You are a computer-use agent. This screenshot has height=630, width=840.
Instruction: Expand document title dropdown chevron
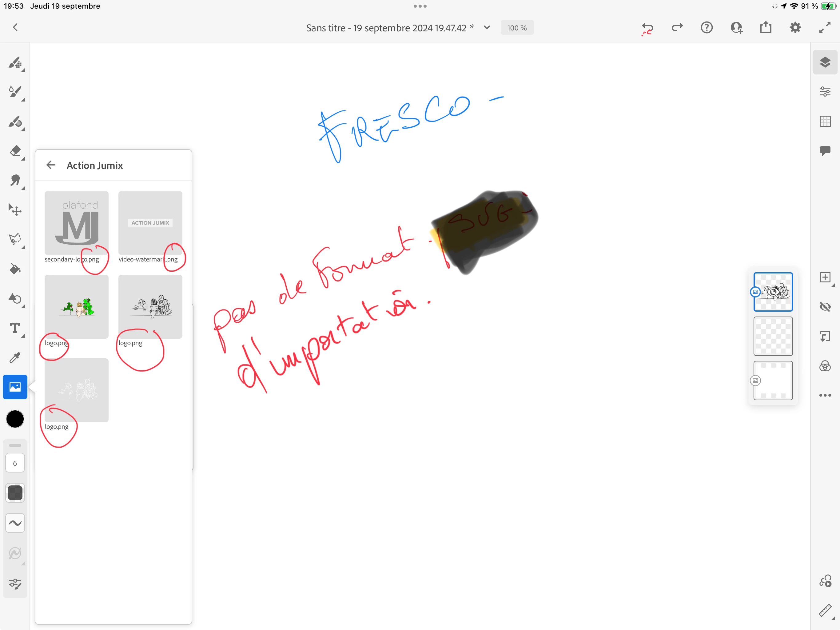point(487,28)
